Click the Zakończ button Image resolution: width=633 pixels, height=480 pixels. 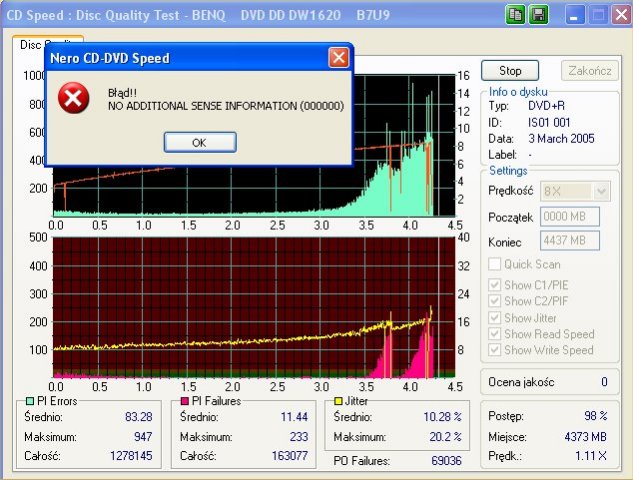(590, 71)
